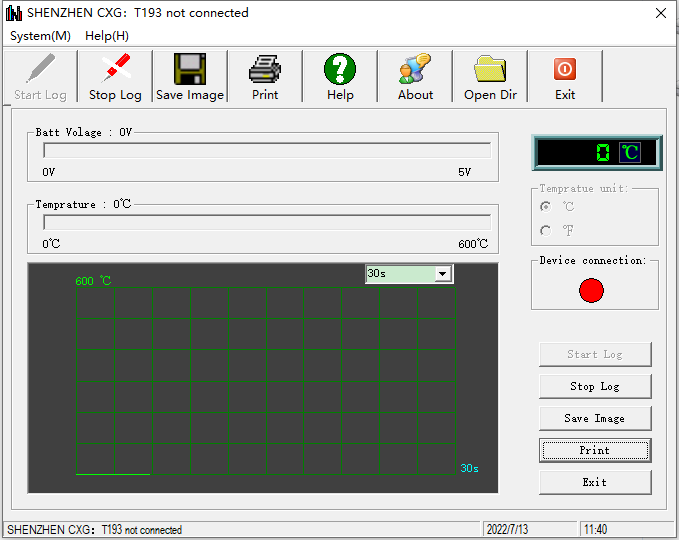Click status bar text T193 not connected
Screen dimensions: 679x540
tap(142, 530)
